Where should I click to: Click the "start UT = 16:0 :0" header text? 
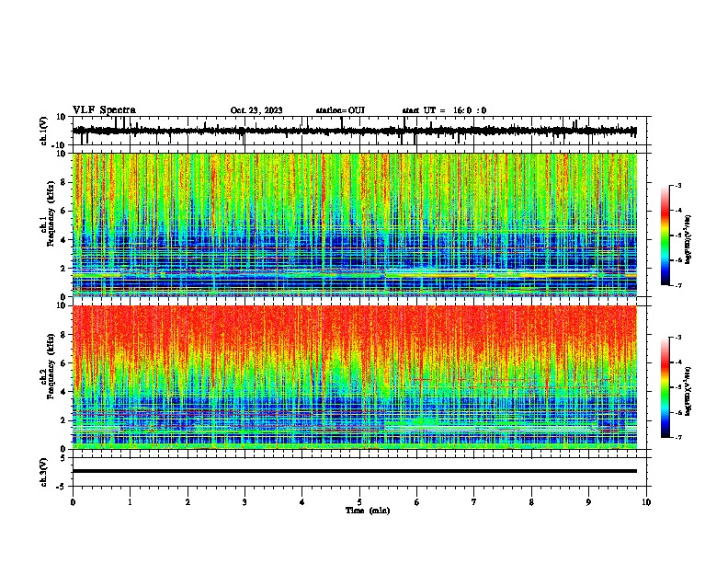coord(444,110)
